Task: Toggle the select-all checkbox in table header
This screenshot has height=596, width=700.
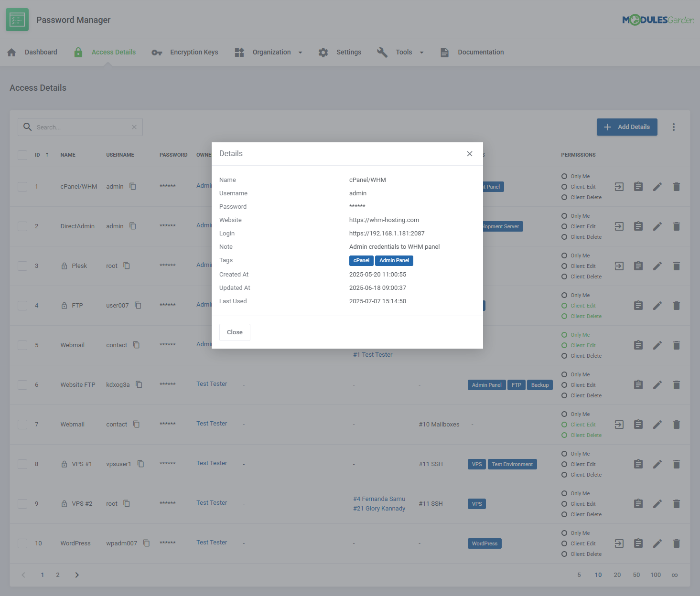Action: 22,155
